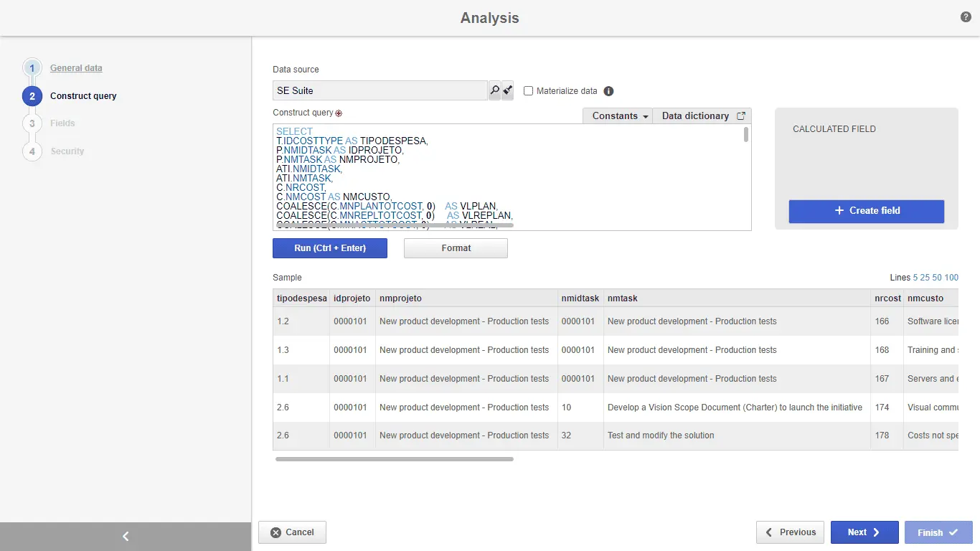Set sample lines to 100
The height and width of the screenshot is (551, 980).
[x=951, y=278]
